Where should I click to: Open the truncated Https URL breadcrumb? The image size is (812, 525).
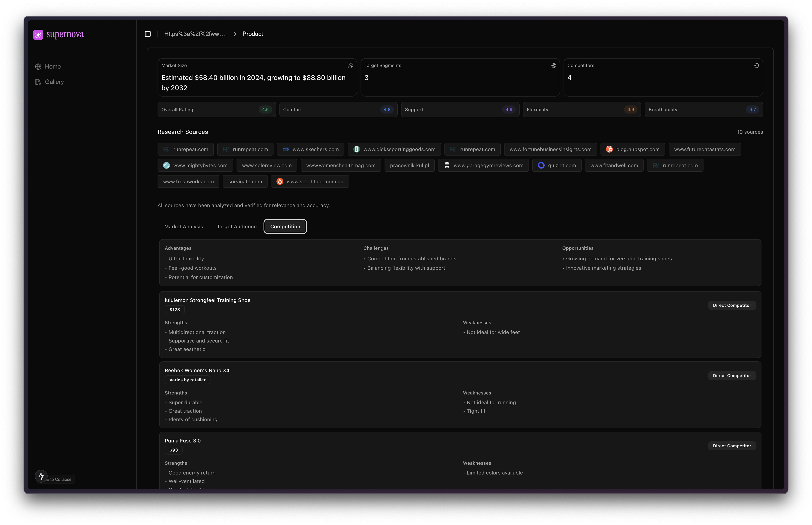[194, 34]
